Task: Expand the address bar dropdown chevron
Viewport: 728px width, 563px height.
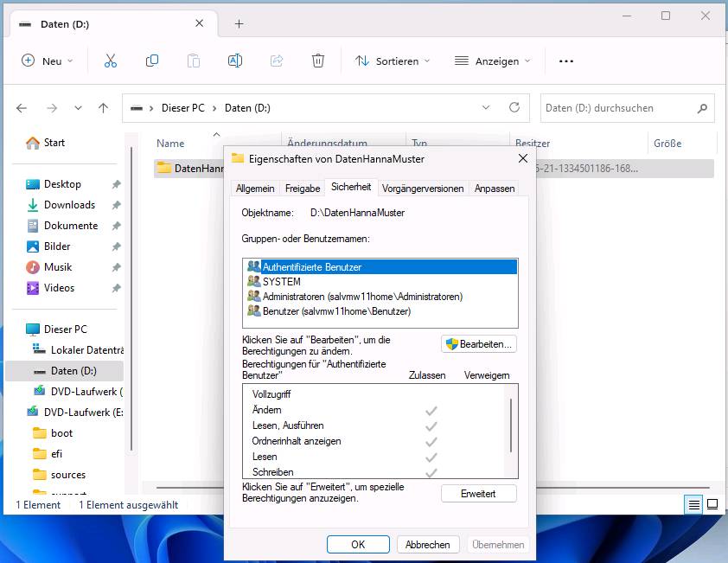Action: [486, 107]
